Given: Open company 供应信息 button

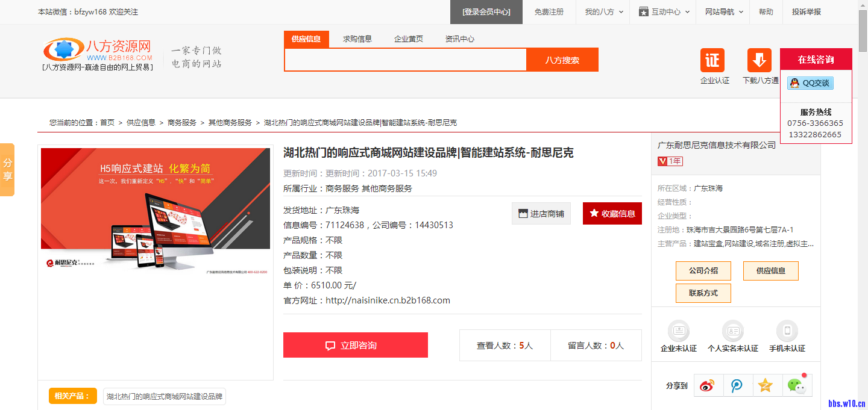Looking at the screenshot, I should pyautogui.click(x=771, y=271).
